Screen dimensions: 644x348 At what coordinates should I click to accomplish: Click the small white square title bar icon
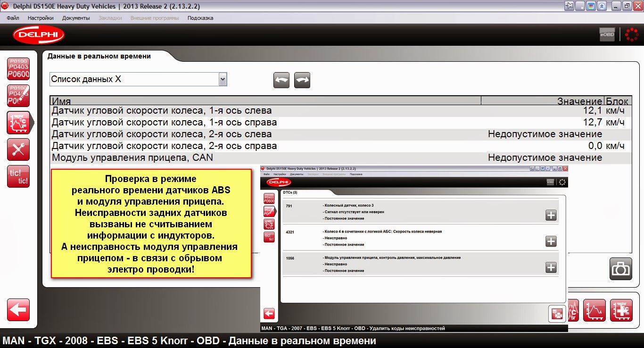(580, 6)
